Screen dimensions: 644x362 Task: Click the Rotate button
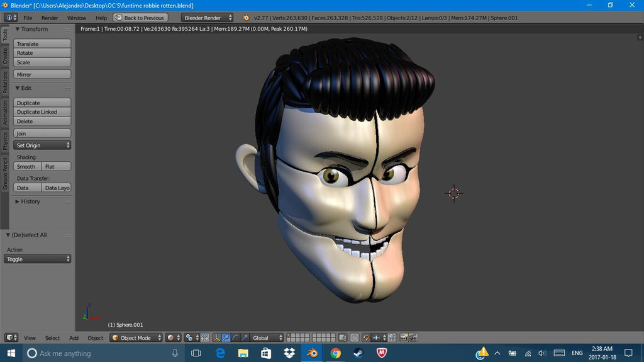pyautogui.click(x=42, y=53)
